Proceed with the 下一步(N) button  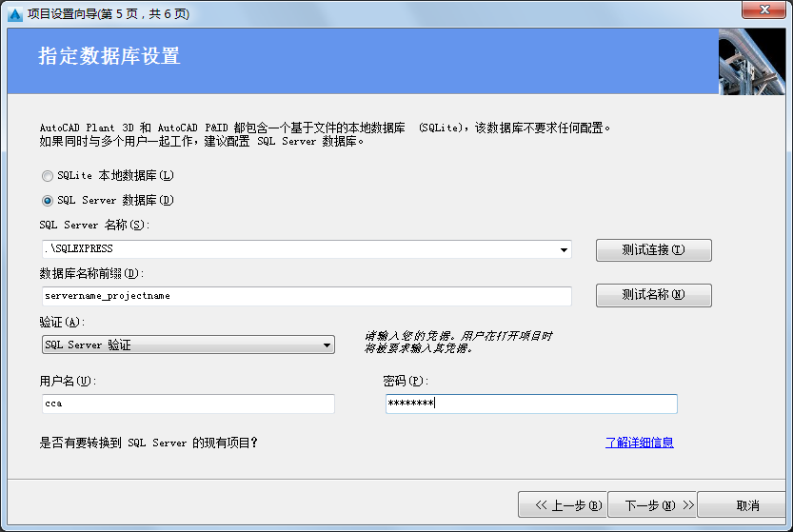(652, 504)
